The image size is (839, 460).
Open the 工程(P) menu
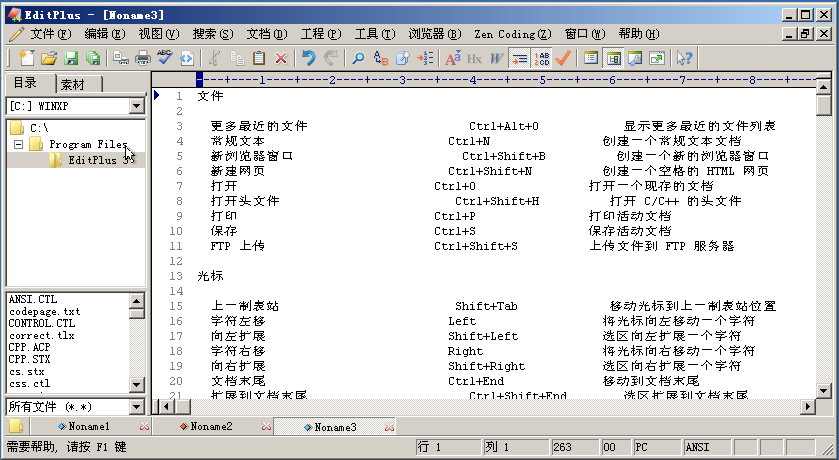[x=321, y=34]
